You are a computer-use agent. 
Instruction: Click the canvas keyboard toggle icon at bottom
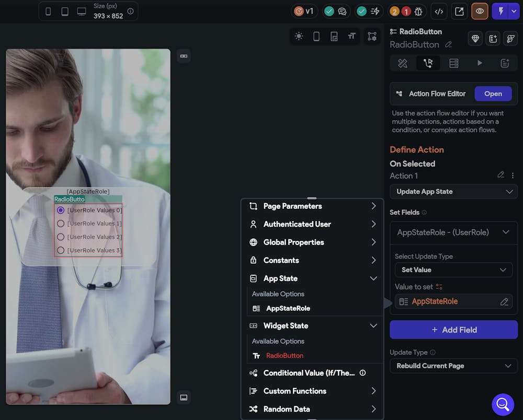pyautogui.click(x=184, y=398)
